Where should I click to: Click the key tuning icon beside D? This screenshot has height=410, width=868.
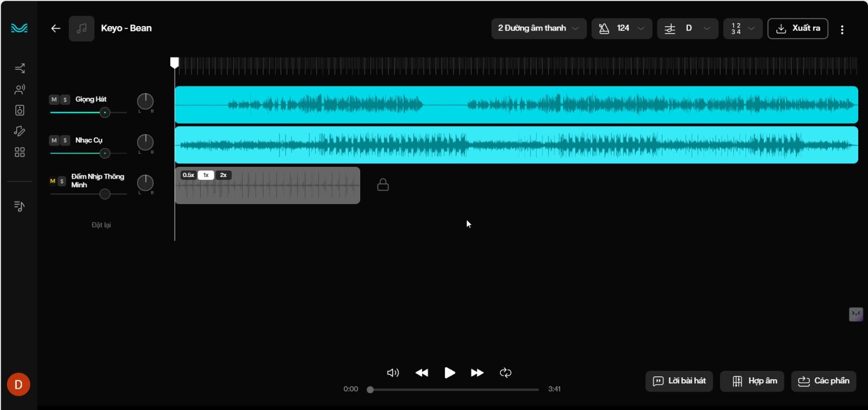670,29
